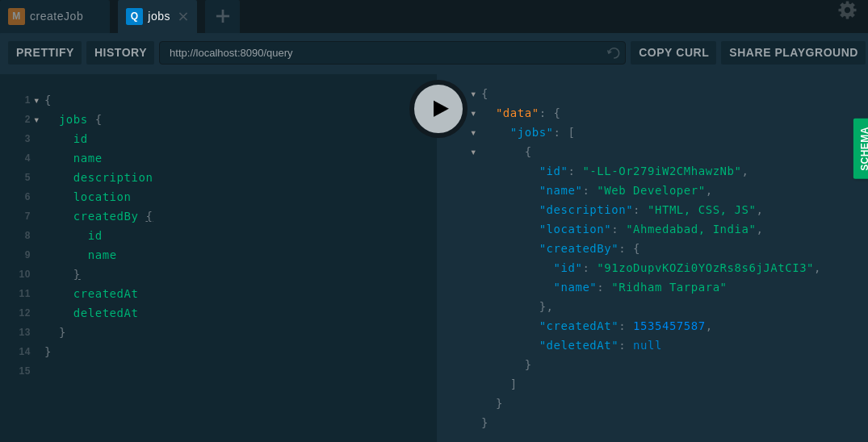
Task: Focus the localhost:8090/query endpoint field
Action: point(384,52)
